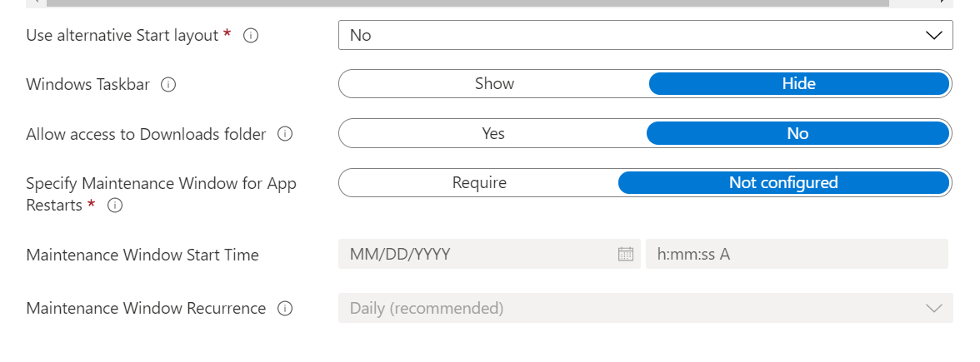Click the h:mm:ss A time field
The height and width of the screenshot is (362, 980).
click(796, 255)
